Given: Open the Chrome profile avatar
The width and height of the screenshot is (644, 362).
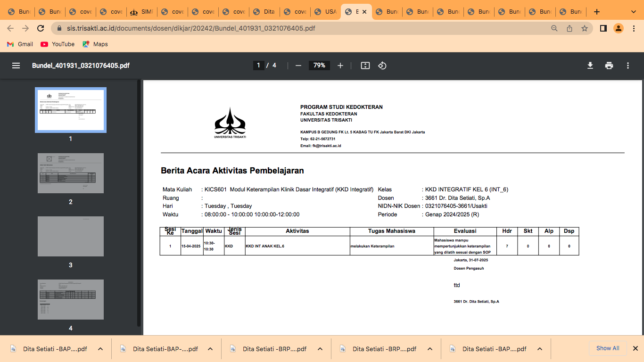Looking at the screenshot, I should 618,28.
